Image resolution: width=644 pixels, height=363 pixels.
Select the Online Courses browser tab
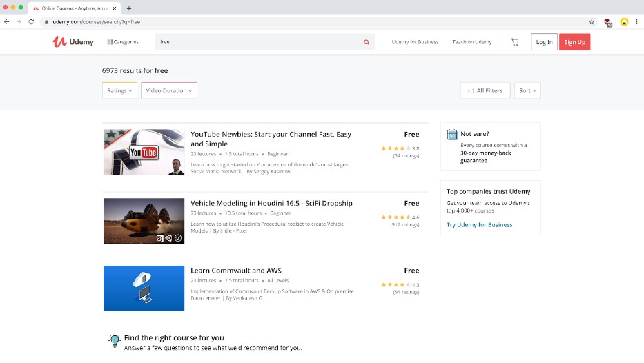74,8
